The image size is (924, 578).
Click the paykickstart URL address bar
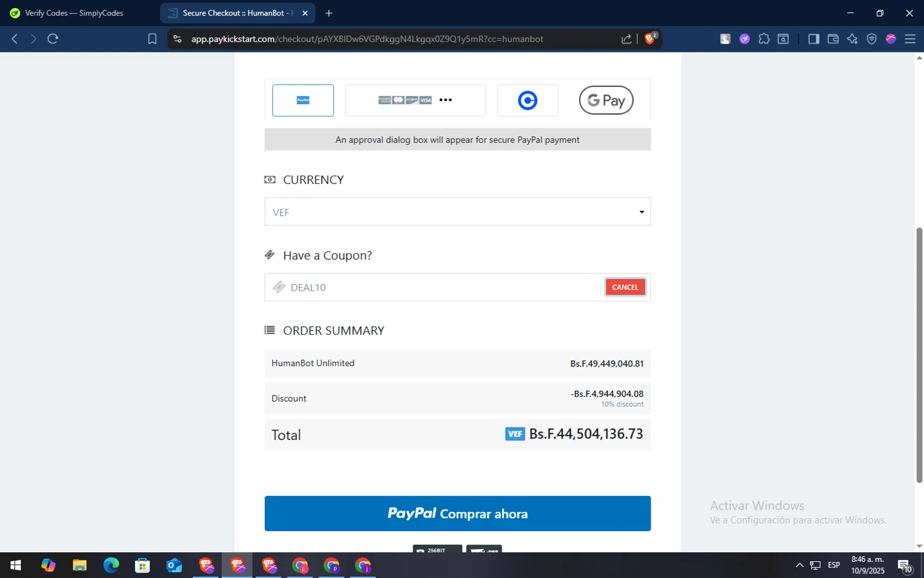367,39
